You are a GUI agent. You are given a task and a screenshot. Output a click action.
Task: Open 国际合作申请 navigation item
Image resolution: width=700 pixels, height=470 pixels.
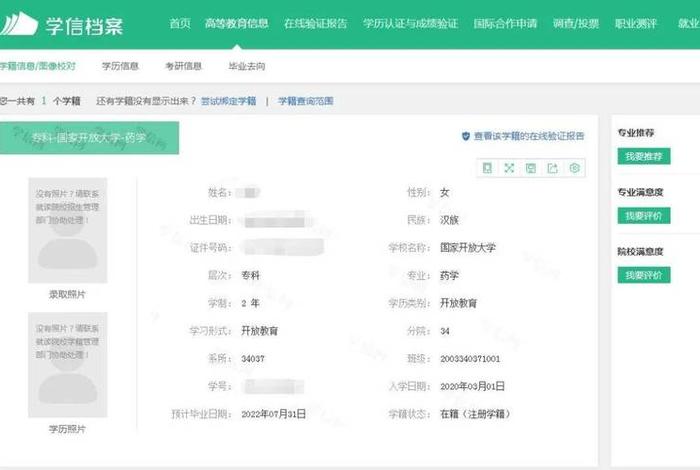pyautogui.click(x=505, y=23)
